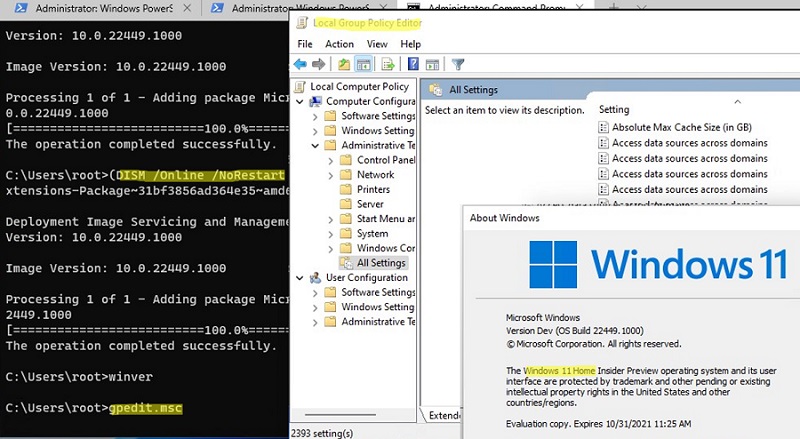Select the Printers folder in tree
Screen dimensions: 800x439
(x=373, y=189)
